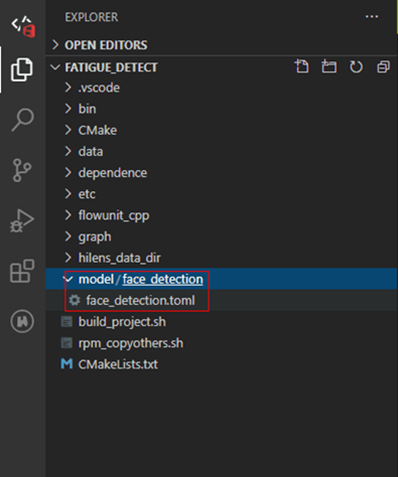Click the FATIGUE_DETECT header text
The height and width of the screenshot is (477, 398).
(x=111, y=68)
